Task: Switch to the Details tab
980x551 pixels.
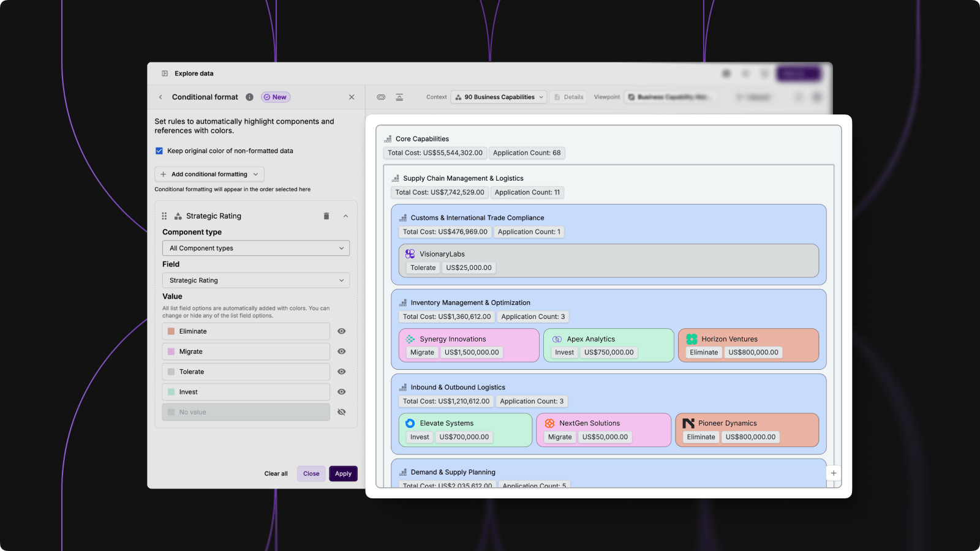Action: point(568,97)
